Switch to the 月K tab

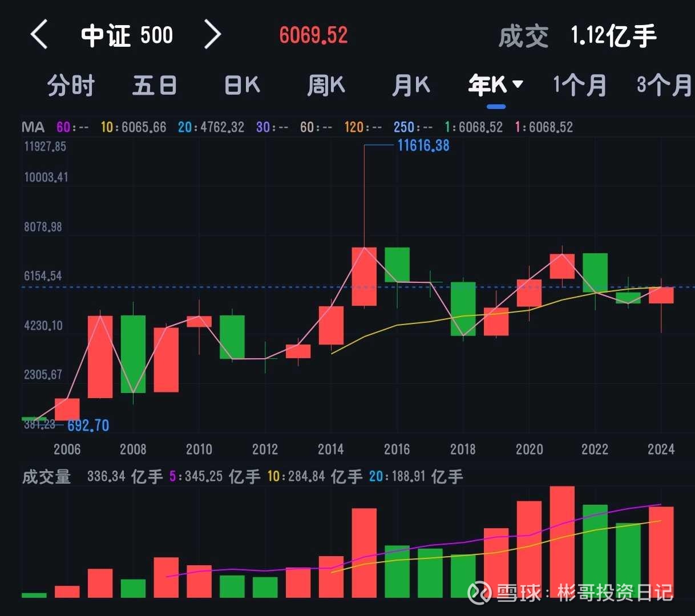pos(411,86)
